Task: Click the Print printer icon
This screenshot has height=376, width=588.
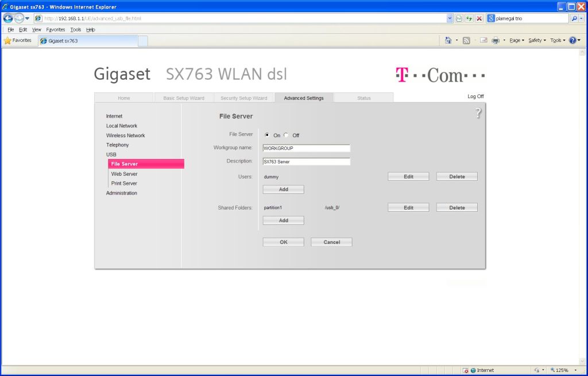Action: tap(496, 41)
